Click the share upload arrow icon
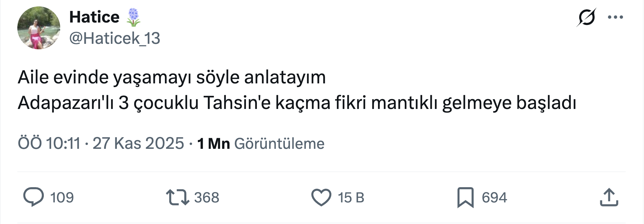This screenshot has width=644, height=224. pos(609,198)
